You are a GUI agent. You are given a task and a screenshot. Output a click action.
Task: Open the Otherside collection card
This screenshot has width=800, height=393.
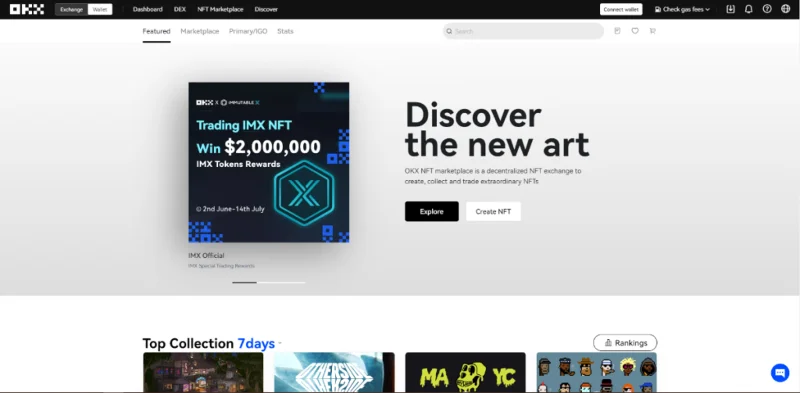[x=334, y=372]
